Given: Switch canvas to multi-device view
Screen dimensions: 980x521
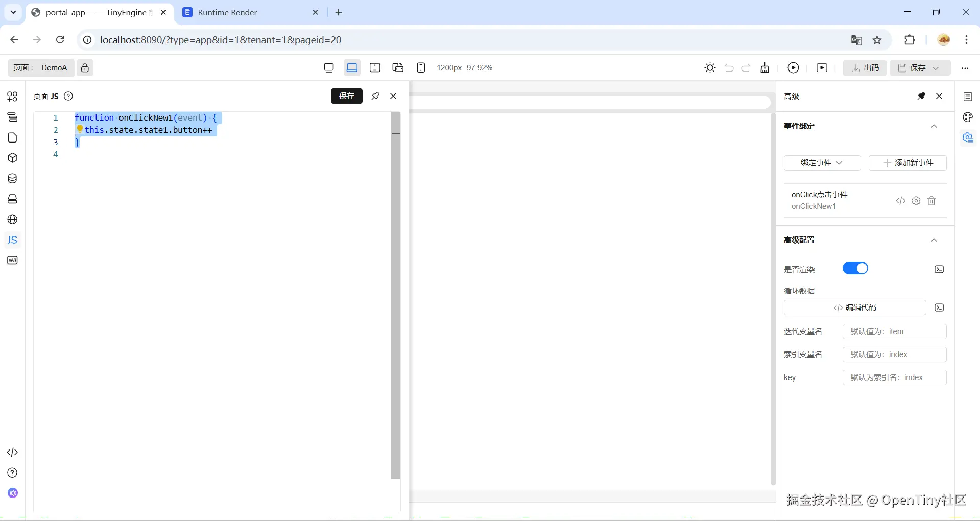Looking at the screenshot, I should (398, 67).
